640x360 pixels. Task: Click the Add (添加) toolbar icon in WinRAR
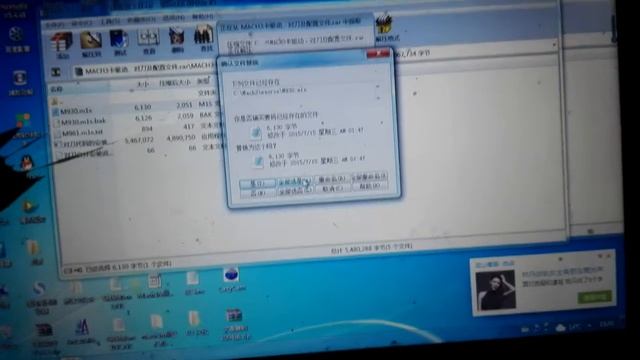point(61,45)
